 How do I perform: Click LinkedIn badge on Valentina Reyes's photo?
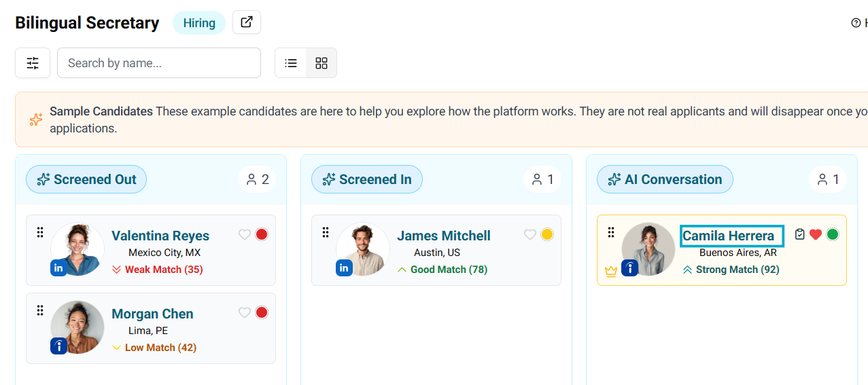coord(58,268)
